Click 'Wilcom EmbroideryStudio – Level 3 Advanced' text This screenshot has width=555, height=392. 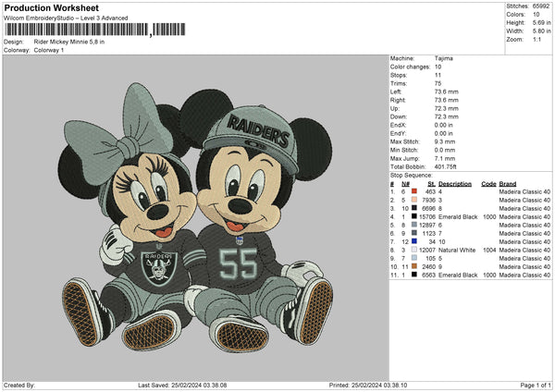point(66,18)
